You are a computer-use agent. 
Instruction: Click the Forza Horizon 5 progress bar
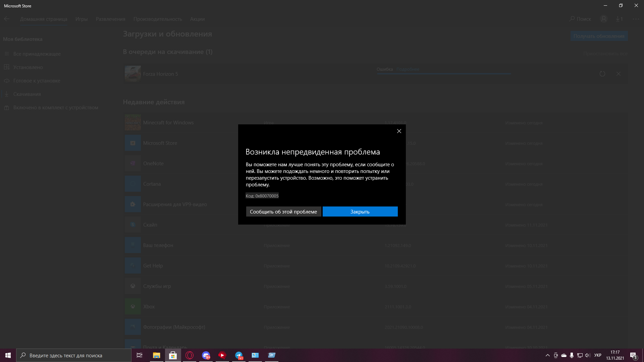443,74
